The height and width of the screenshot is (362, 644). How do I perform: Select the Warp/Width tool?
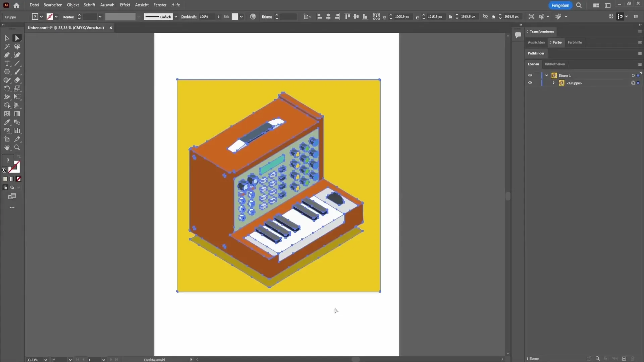pyautogui.click(x=7, y=97)
